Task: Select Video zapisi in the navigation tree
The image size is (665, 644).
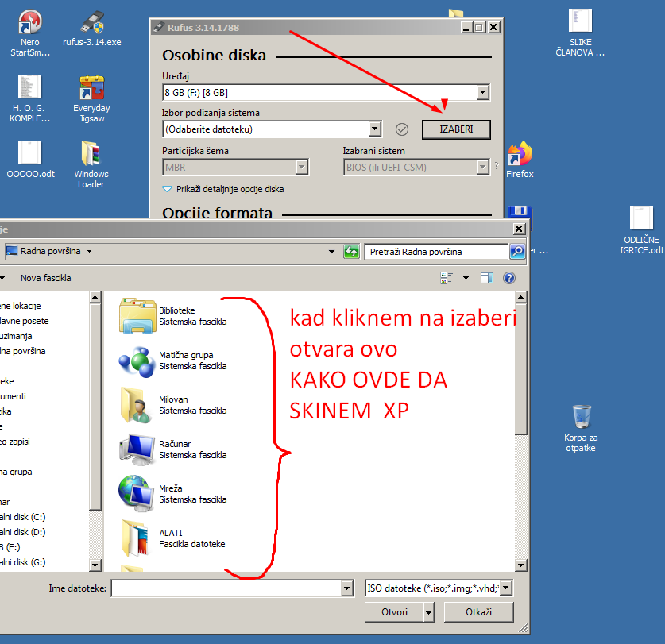Action: coord(15,442)
